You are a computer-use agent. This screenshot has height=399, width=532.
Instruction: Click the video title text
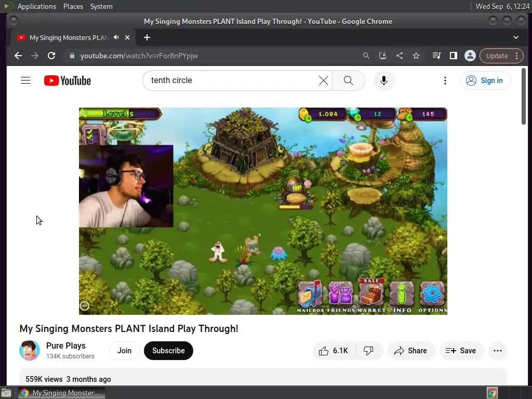coord(129,328)
